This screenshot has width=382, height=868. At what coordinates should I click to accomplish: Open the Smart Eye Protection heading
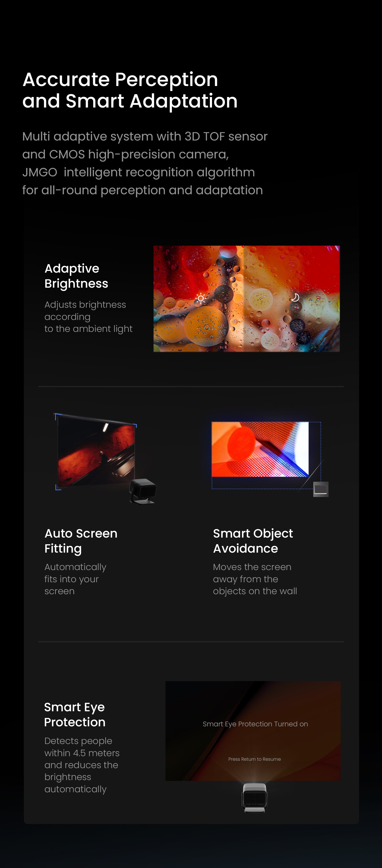(74, 714)
